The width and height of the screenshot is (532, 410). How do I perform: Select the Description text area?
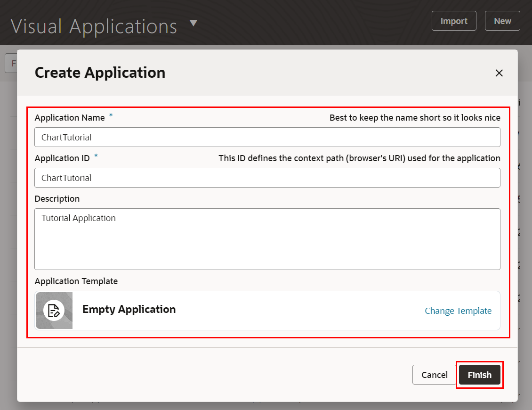[x=267, y=239]
